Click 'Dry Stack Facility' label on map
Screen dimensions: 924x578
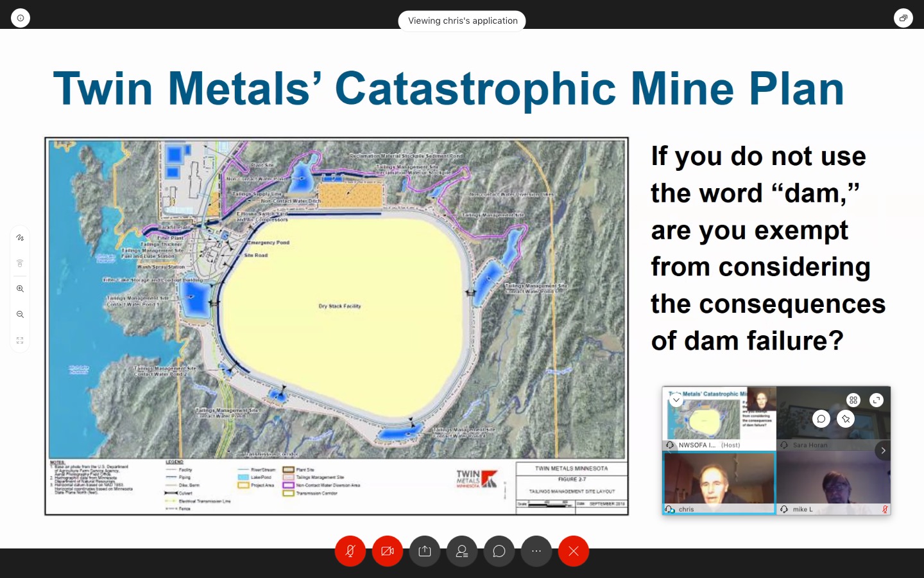tap(339, 306)
